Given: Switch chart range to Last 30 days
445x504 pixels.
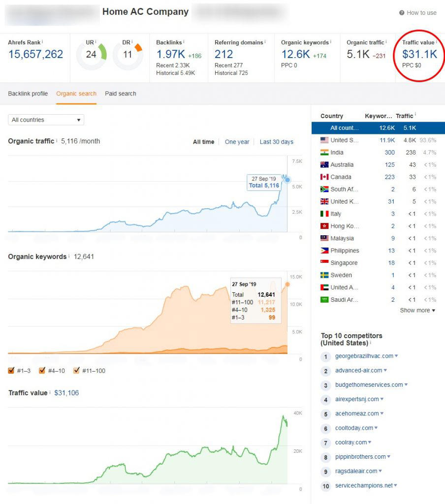Looking at the screenshot, I should click(277, 142).
